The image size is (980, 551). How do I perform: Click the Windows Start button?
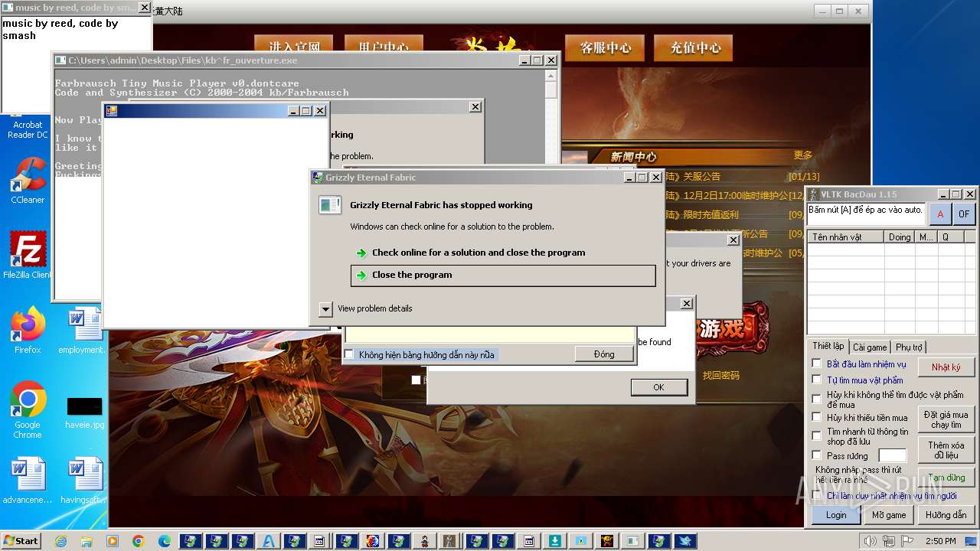(21, 541)
